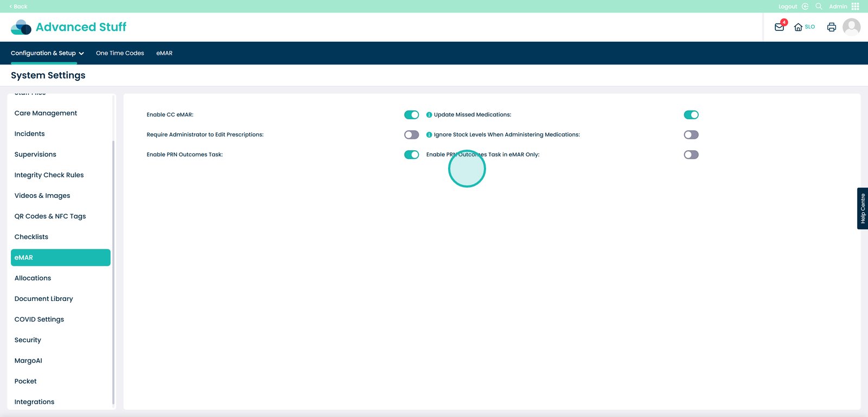The height and width of the screenshot is (417, 868).
Task: Click the sidebar vertical scrollbar
Action: coord(113,271)
